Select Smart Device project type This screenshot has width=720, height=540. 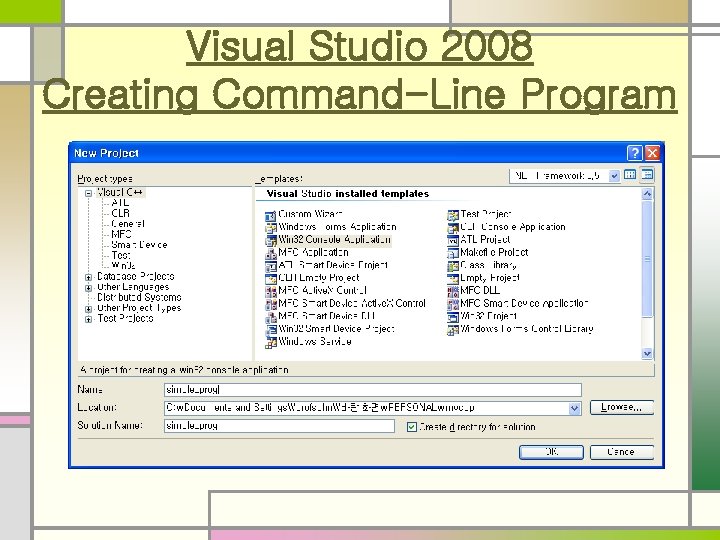(x=139, y=245)
